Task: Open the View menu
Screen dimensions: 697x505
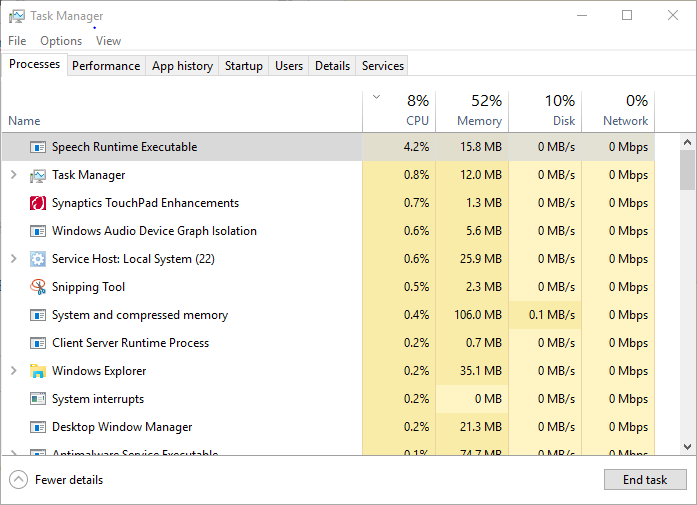Action: pos(108,41)
